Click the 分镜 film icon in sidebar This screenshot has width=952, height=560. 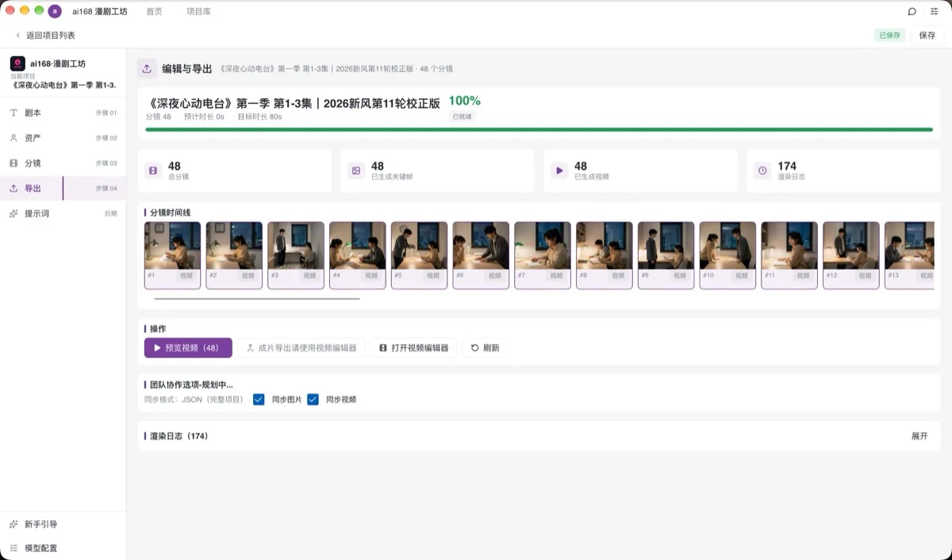point(13,163)
